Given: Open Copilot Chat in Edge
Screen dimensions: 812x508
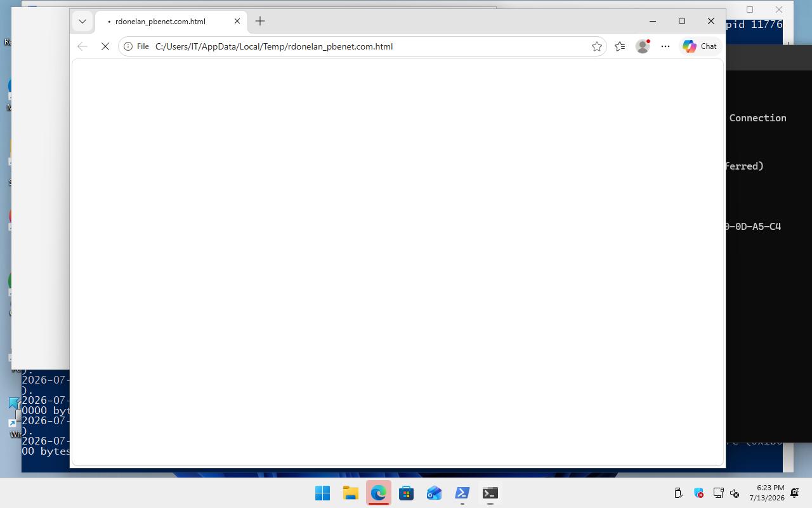Looking at the screenshot, I should point(700,46).
